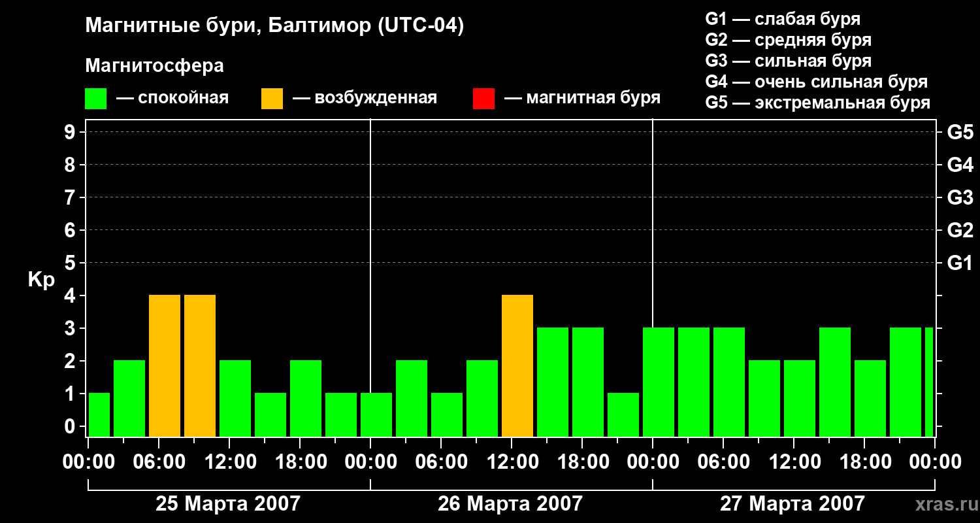Screen dimensions: 980x523
Task: Click the '06:00' time label for 27 March
Action: click(723, 462)
